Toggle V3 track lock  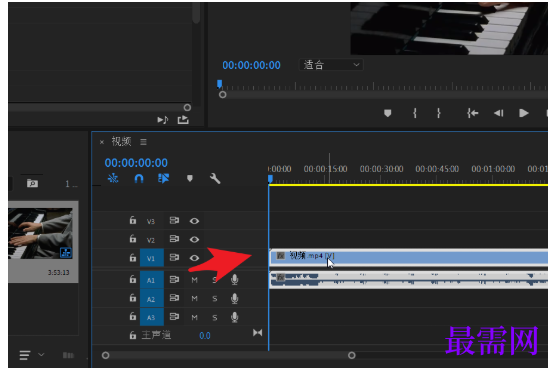(133, 220)
